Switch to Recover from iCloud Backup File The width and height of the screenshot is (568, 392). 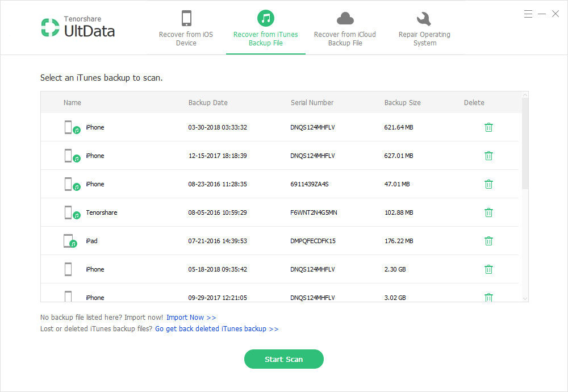[345, 28]
